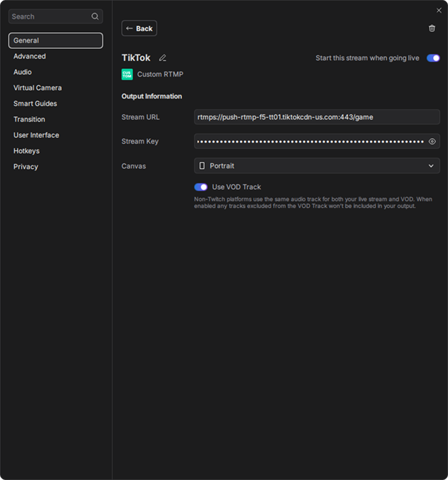Image resolution: width=448 pixels, height=480 pixels.
Task: Select Smart Guides in the sidebar
Action: pos(35,104)
